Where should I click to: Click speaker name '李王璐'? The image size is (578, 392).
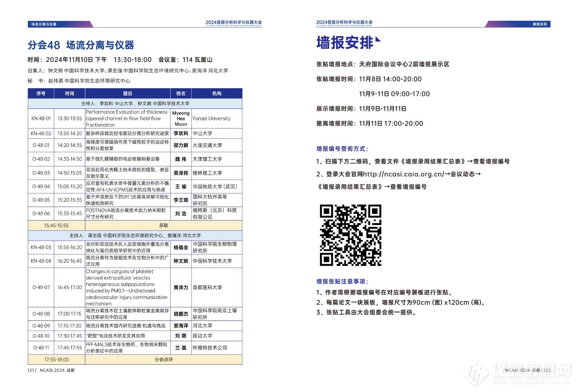coord(181,200)
